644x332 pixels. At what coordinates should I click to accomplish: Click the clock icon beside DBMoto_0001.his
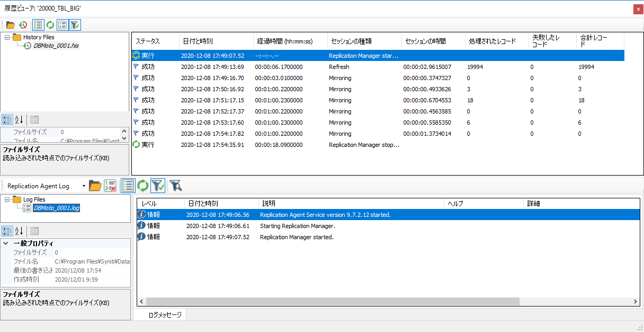(28, 46)
